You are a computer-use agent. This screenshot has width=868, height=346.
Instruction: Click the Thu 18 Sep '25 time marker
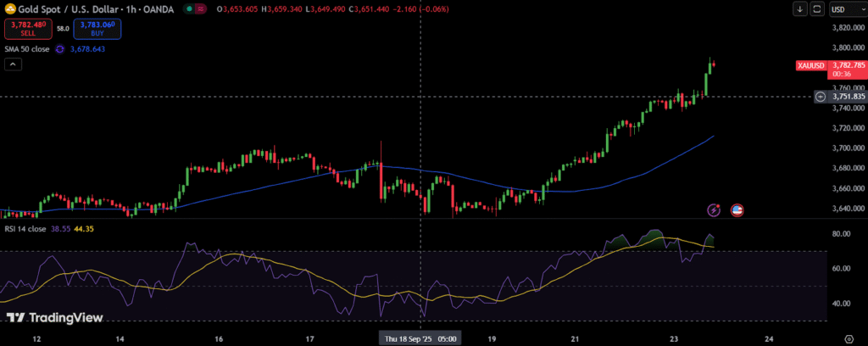point(421,338)
